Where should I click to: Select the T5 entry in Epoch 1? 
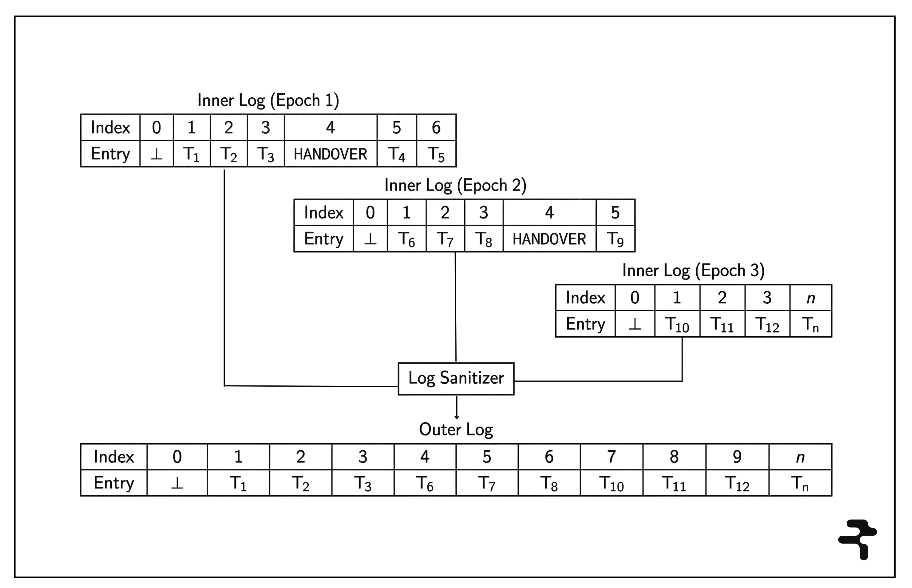(436, 154)
